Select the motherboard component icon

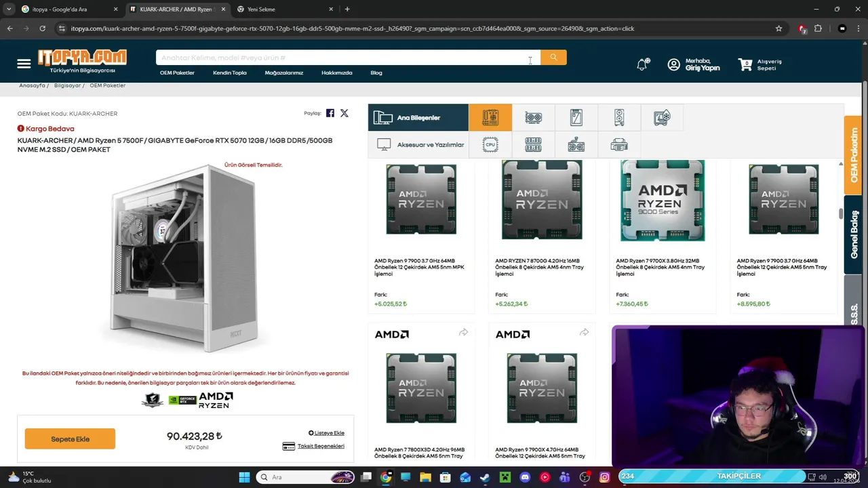[x=490, y=117]
